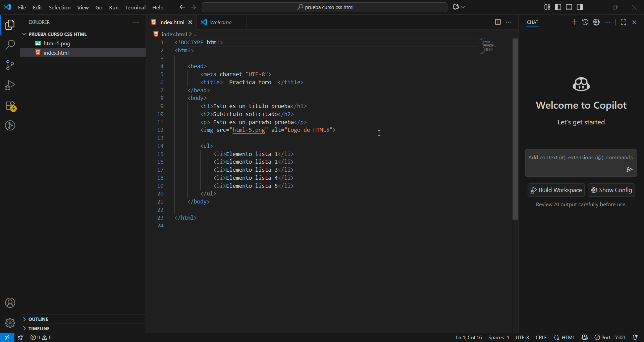Go forward with navigation arrow

pyautogui.click(x=193, y=7)
